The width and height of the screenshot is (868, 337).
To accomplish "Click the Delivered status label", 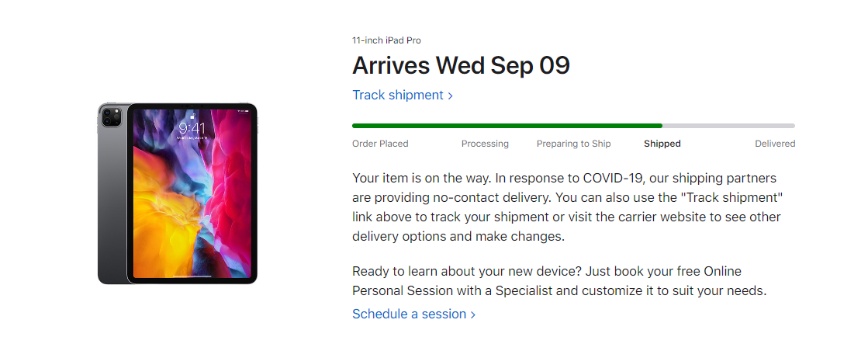I will click(774, 144).
